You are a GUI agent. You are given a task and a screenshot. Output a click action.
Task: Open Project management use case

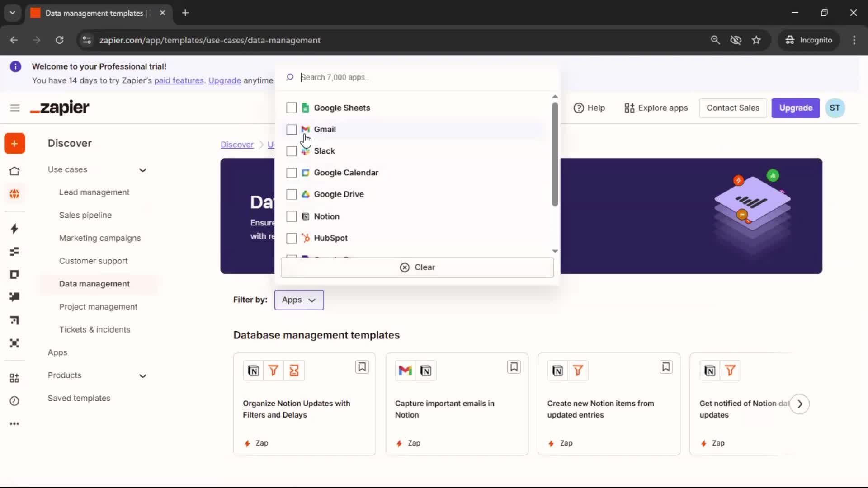pyautogui.click(x=98, y=307)
